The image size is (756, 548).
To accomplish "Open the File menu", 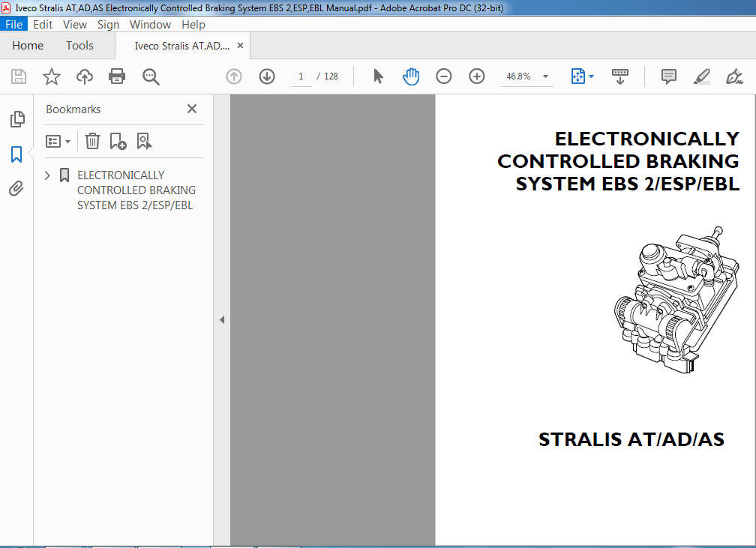I will (x=14, y=24).
